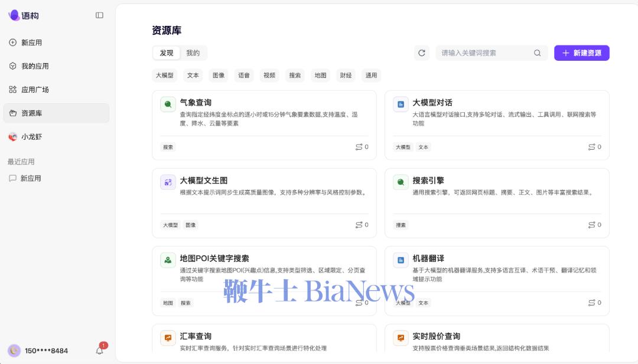Filter resources by 地图 category
Image resolution: width=638 pixels, height=364 pixels.
click(x=320, y=75)
